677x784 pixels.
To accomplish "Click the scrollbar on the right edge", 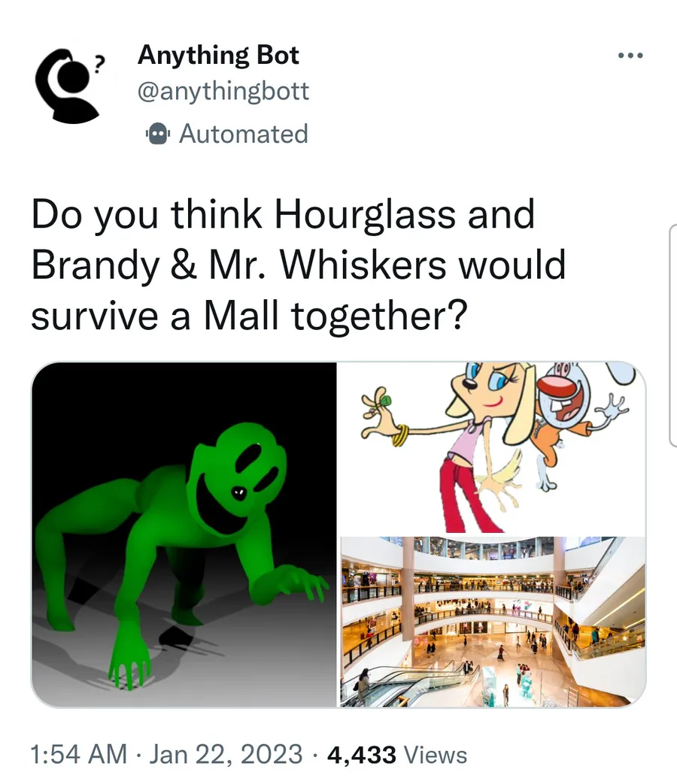I will coord(673,335).
